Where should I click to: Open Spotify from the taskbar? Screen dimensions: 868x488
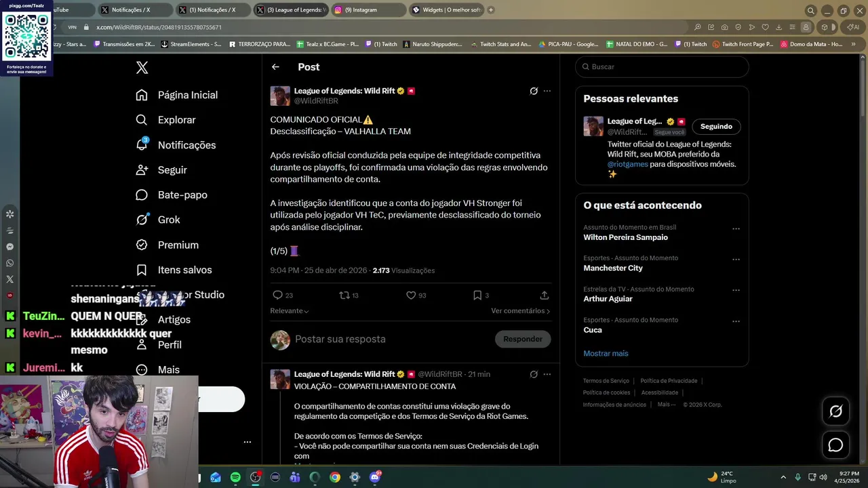click(x=235, y=477)
